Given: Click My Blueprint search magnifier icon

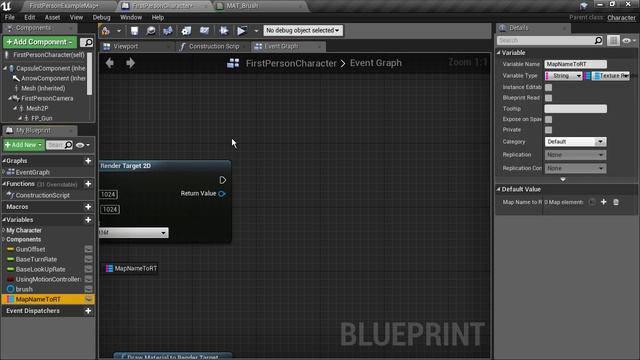Looking at the screenshot, I should [69, 145].
